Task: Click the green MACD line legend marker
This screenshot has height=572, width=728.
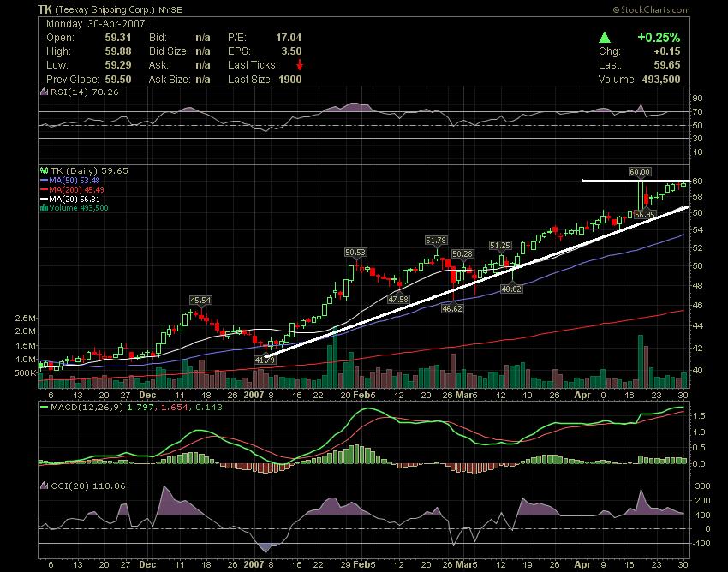Action: 44,408
